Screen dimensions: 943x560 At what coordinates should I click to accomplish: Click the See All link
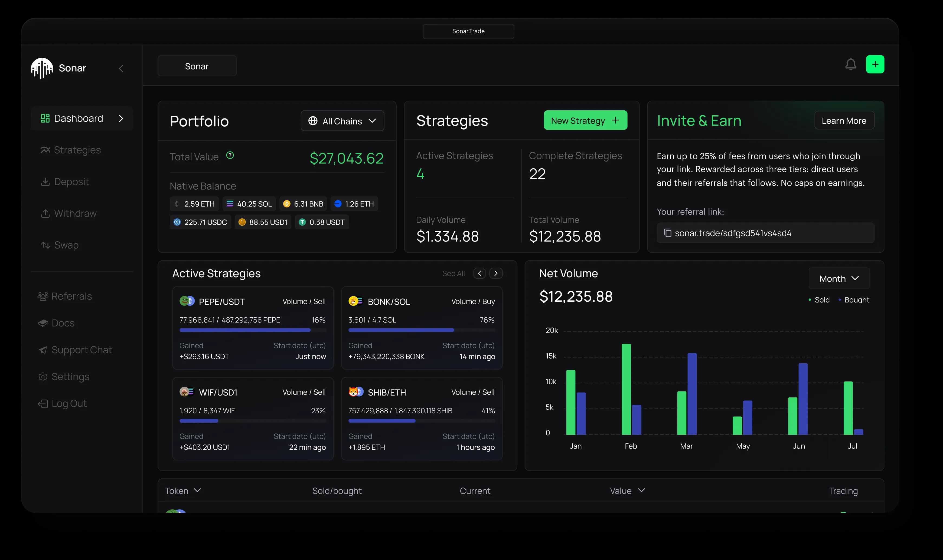click(453, 274)
